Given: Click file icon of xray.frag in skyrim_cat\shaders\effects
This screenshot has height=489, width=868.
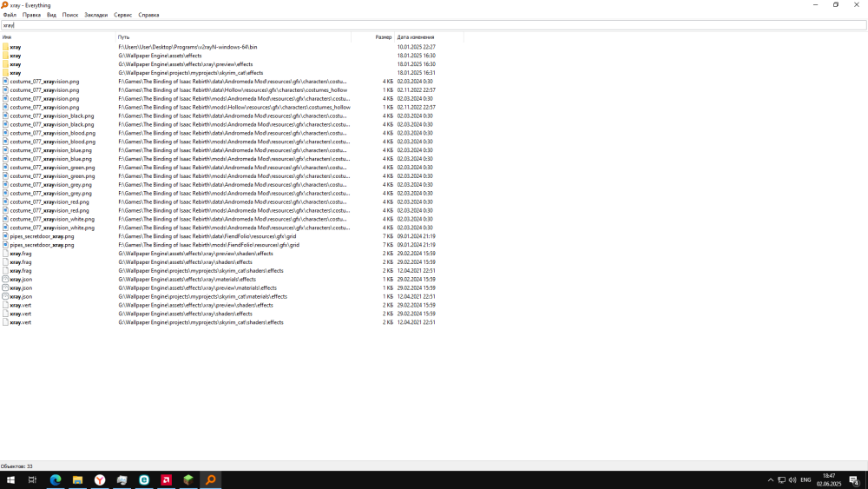Looking at the screenshot, I should point(5,270).
